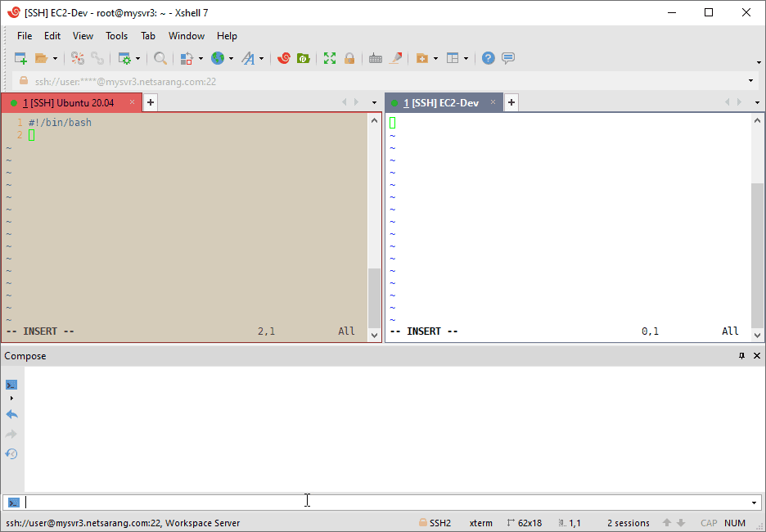Expand the Encoding globe dropdown arrow
The image size is (766, 532).
click(231, 59)
